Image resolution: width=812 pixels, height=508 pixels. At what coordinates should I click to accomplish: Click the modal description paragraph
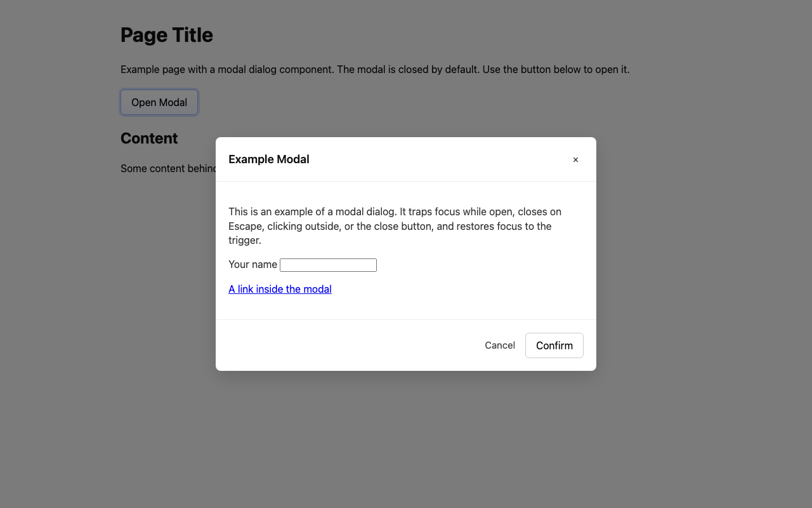pyautogui.click(x=393, y=225)
